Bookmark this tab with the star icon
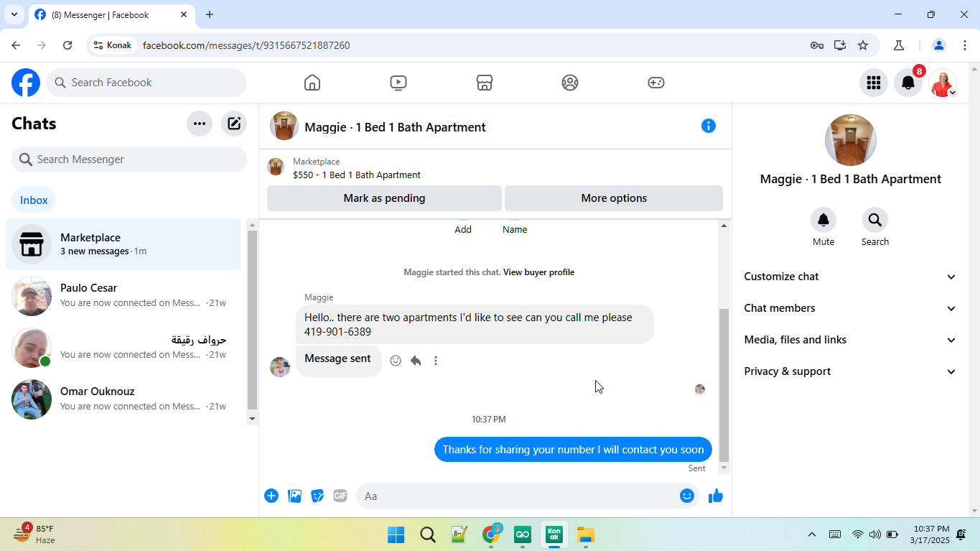 tap(863, 45)
